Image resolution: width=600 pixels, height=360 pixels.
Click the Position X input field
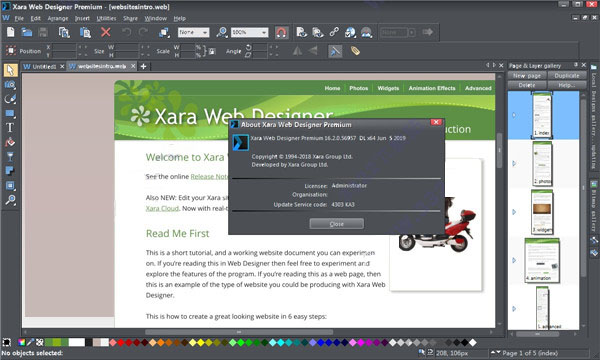(64, 47)
